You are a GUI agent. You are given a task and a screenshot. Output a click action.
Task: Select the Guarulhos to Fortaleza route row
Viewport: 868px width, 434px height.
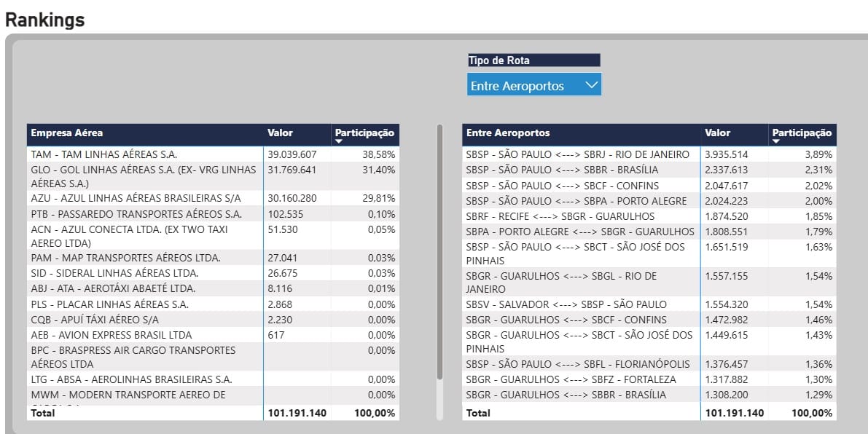click(571, 379)
